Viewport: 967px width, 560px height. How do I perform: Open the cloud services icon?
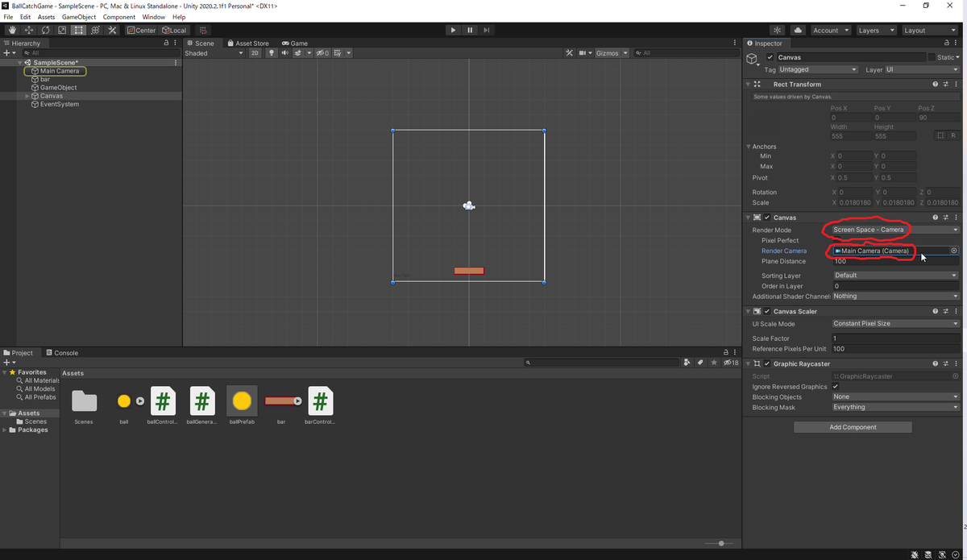click(798, 30)
